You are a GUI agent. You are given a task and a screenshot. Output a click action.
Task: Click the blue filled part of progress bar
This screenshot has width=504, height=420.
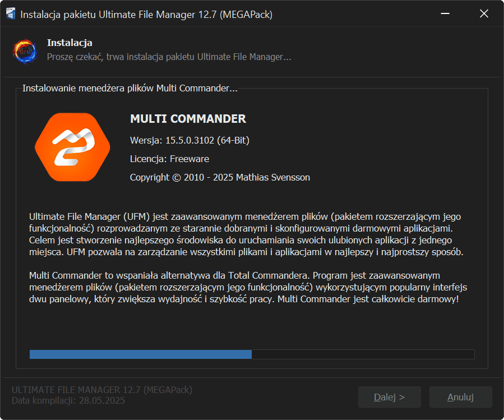tap(140, 354)
